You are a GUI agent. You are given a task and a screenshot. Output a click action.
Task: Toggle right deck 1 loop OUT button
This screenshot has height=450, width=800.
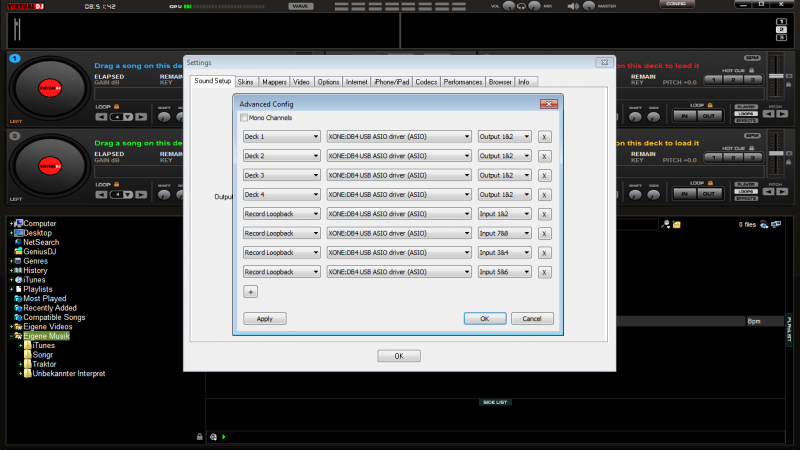(x=709, y=116)
